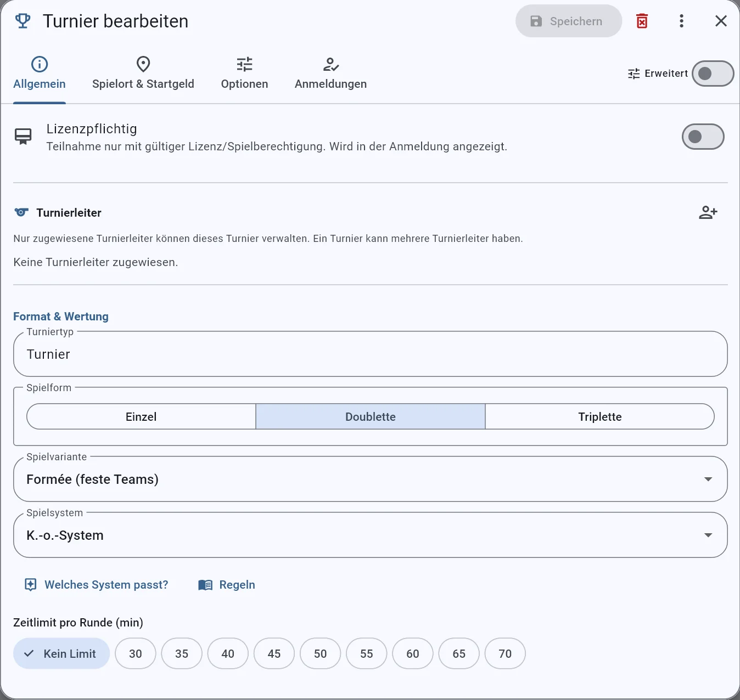Delete the tournament with the red trash icon

point(642,21)
